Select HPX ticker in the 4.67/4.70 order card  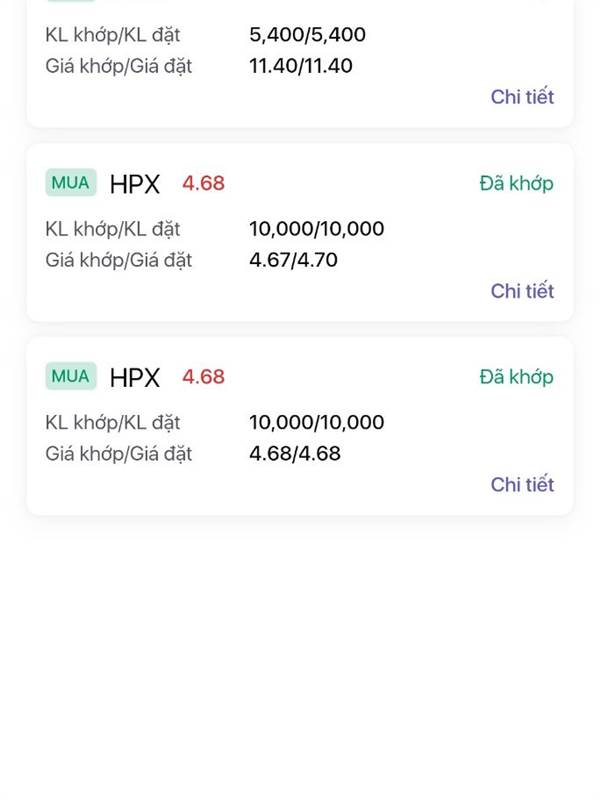135,184
